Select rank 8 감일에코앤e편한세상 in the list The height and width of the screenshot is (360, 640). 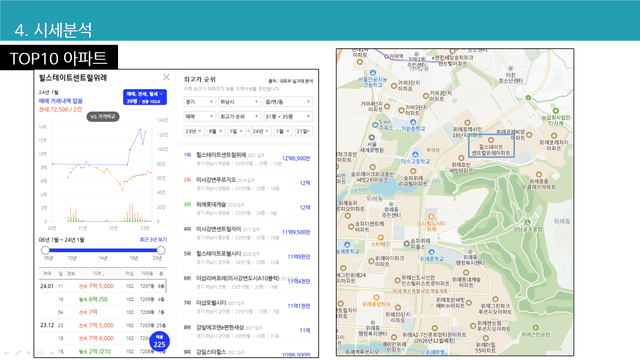[247, 331]
